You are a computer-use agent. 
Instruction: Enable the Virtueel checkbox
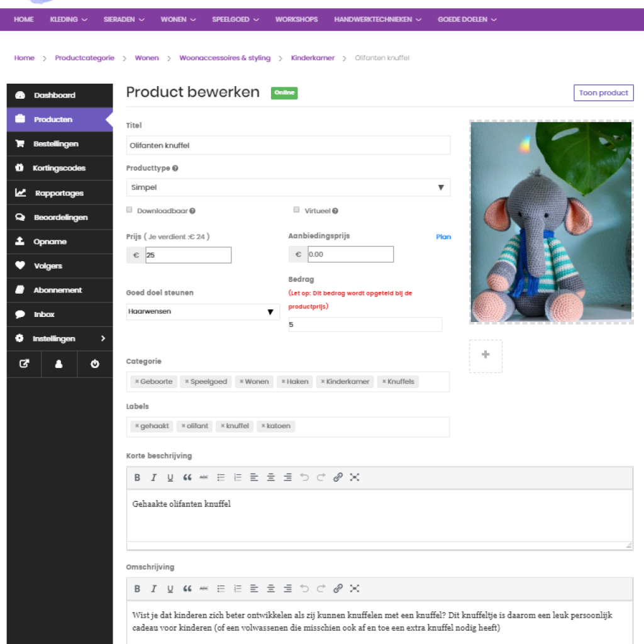pos(297,210)
